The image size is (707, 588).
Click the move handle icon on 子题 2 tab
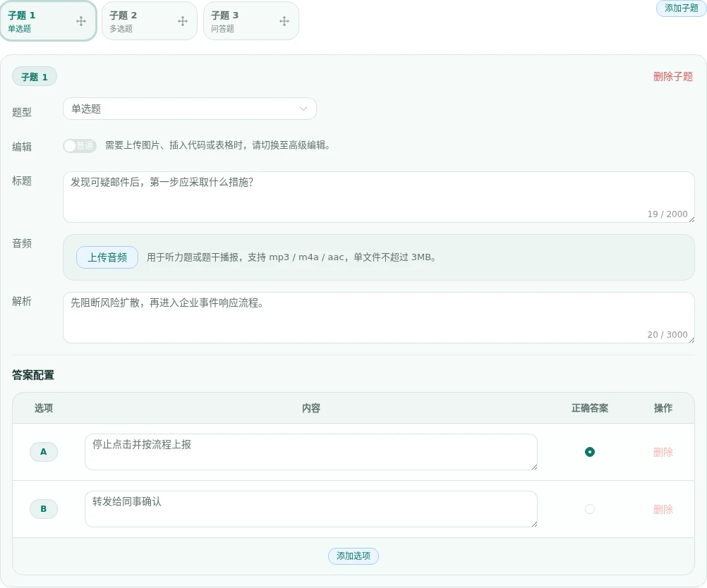point(183,21)
